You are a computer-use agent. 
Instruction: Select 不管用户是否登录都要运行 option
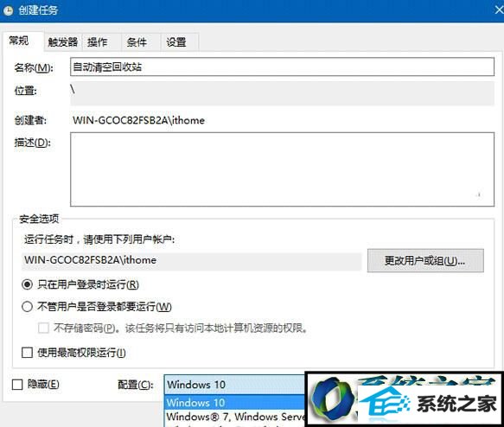[27, 307]
